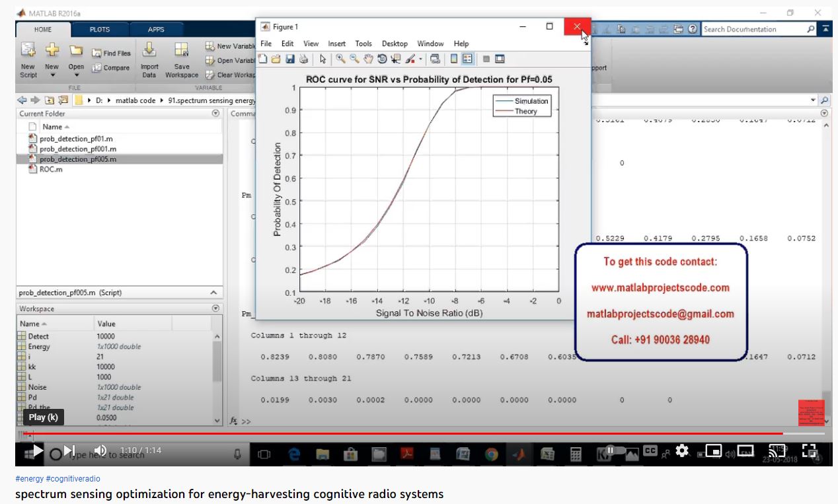Click the #cognitiveradio hashtag link

[x=73, y=478]
